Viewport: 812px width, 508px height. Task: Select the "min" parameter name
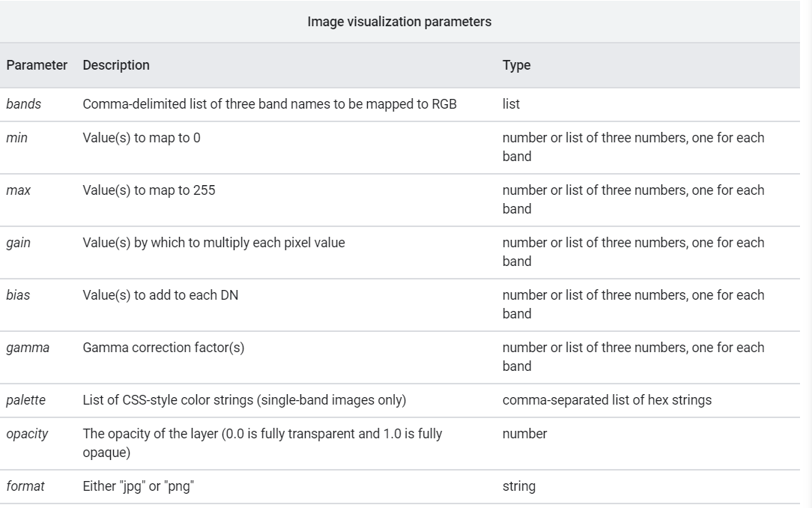pos(17,138)
